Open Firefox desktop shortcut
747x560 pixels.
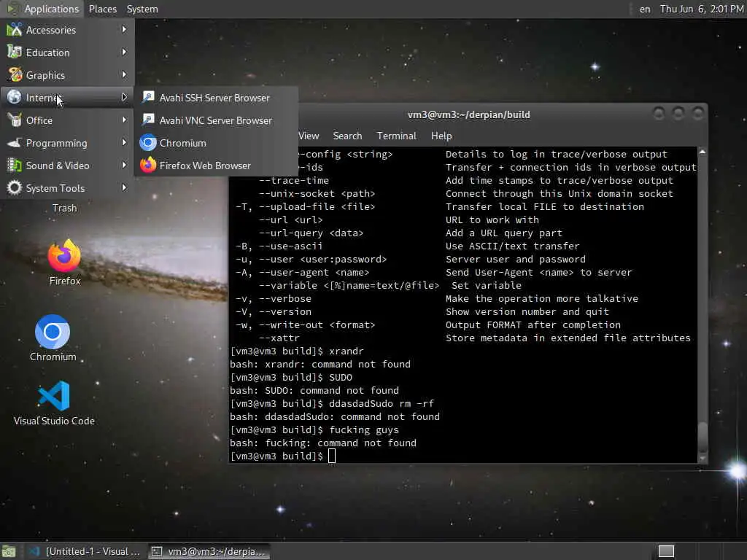(65, 262)
